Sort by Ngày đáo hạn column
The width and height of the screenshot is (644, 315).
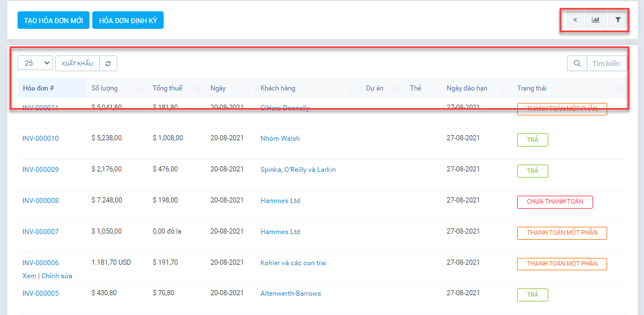pos(467,88)
